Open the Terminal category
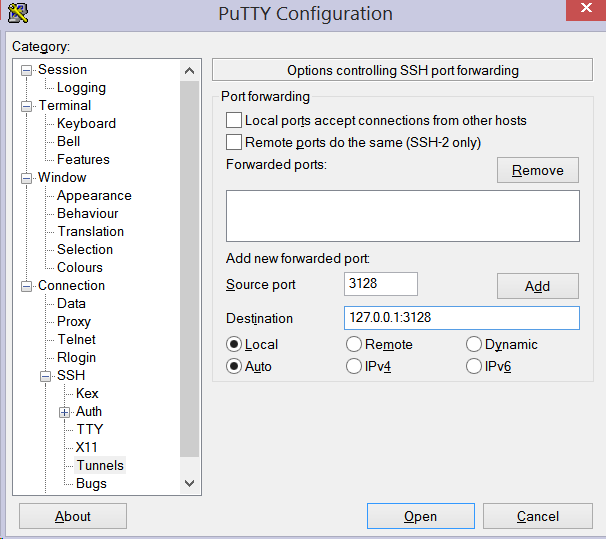Screen dimensions: 606x539 (x=65, y=105)
